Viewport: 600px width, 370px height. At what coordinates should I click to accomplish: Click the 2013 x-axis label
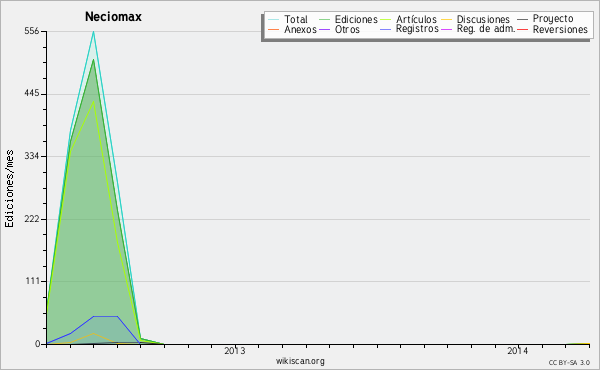pos(235,351)
